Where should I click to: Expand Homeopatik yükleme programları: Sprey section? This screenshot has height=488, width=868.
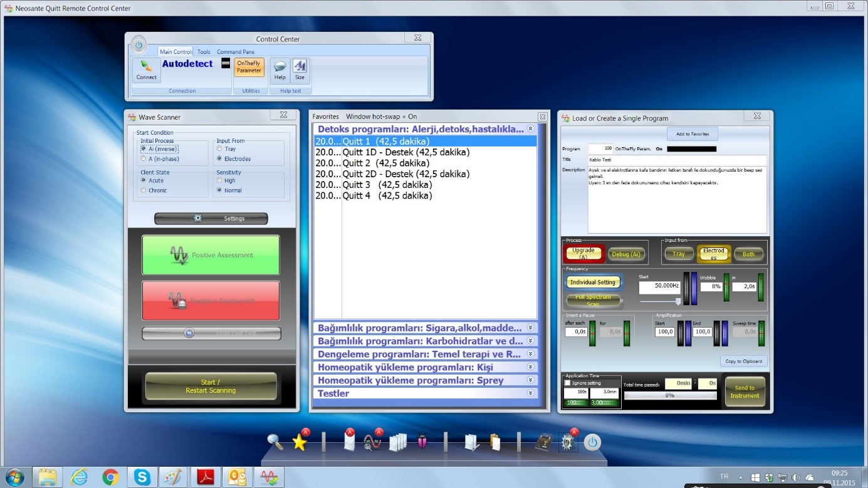pyautogui.click(x=426, y=380)
